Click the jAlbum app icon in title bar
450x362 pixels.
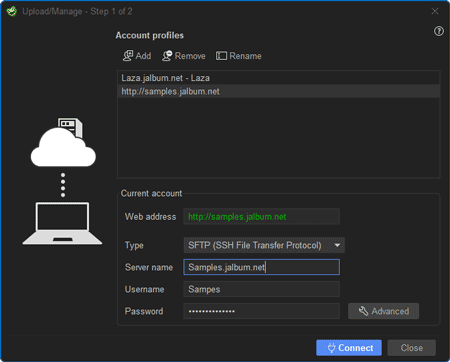(x=12, y=11)
